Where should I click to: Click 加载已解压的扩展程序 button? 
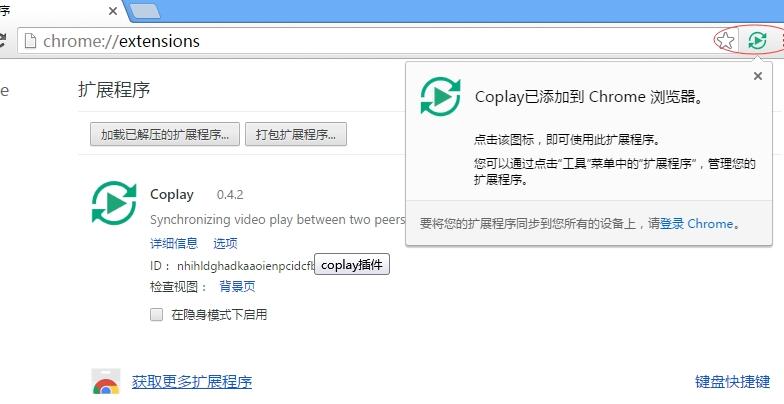(x=165, y=134)
